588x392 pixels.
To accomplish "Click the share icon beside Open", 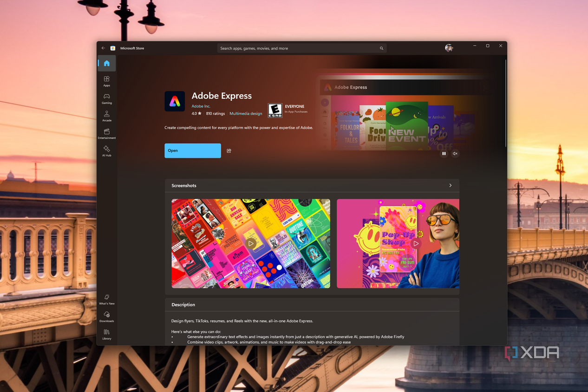I will coord(229,150).
